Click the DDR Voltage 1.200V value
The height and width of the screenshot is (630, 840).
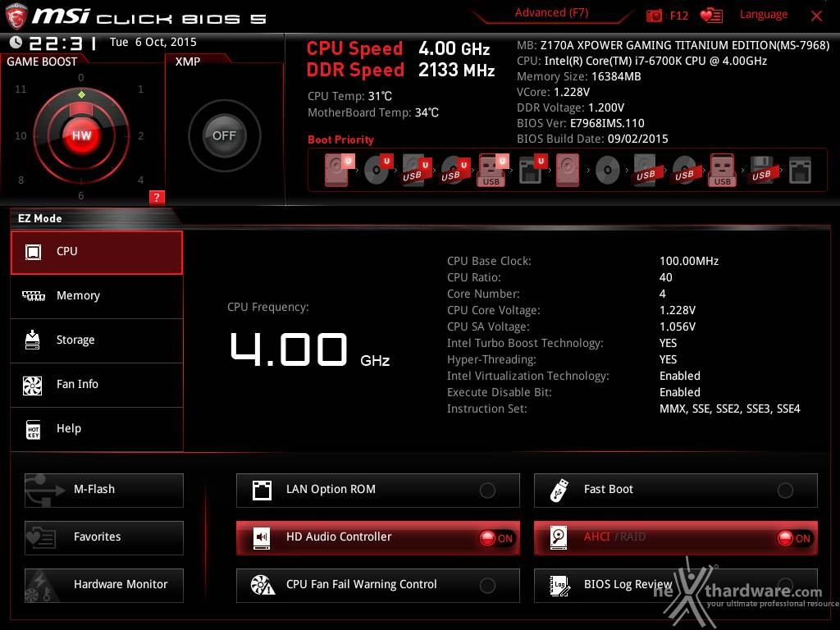606,107
